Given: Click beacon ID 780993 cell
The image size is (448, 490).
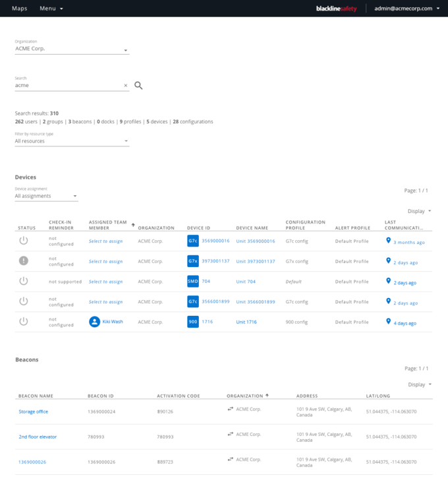Looking at the screenshot, I should point(96,437).
